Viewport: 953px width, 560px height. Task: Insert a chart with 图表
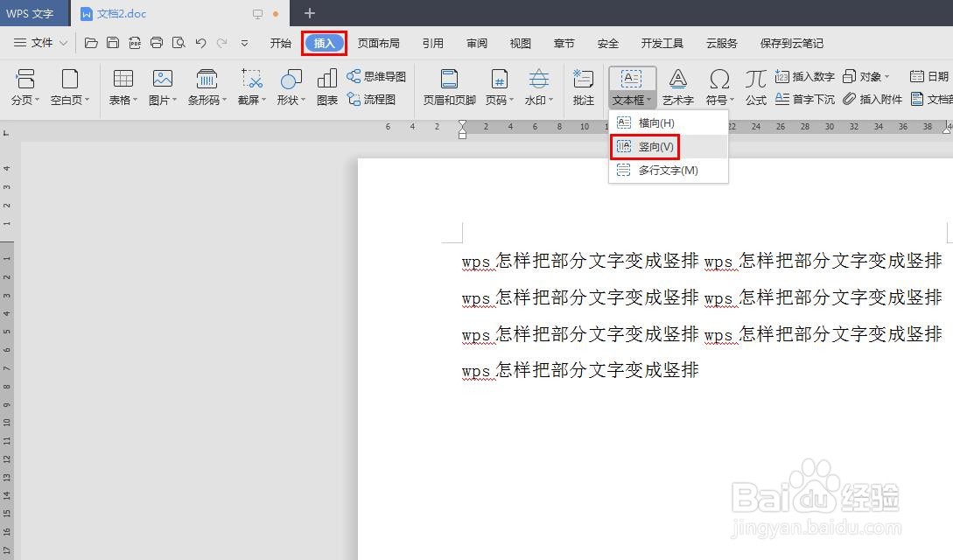coord(327,87)
